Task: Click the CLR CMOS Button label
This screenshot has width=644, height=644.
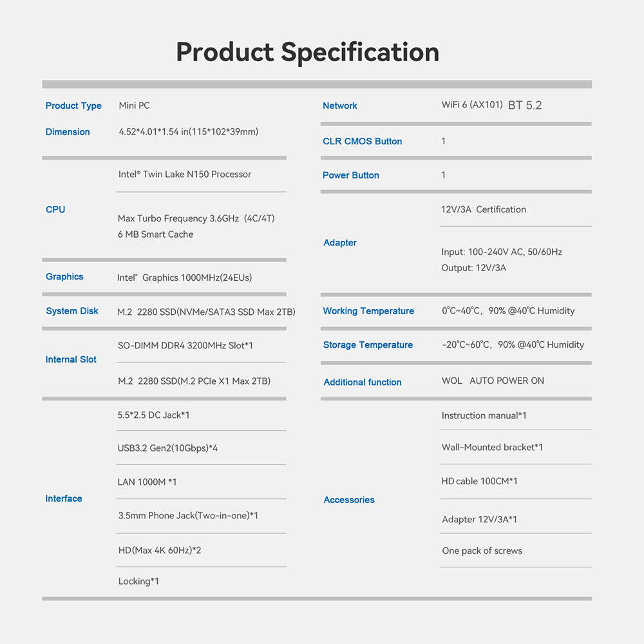Action: [363, 142]
